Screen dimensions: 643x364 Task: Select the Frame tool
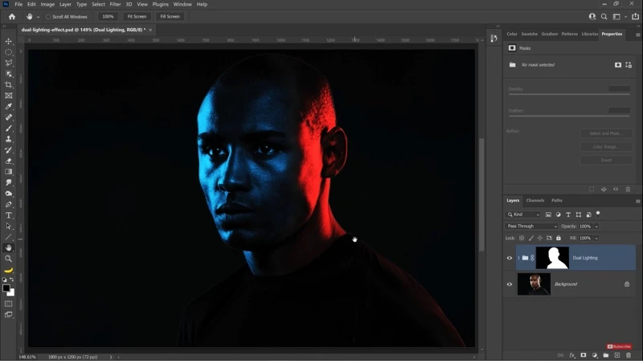click(9, 96)
